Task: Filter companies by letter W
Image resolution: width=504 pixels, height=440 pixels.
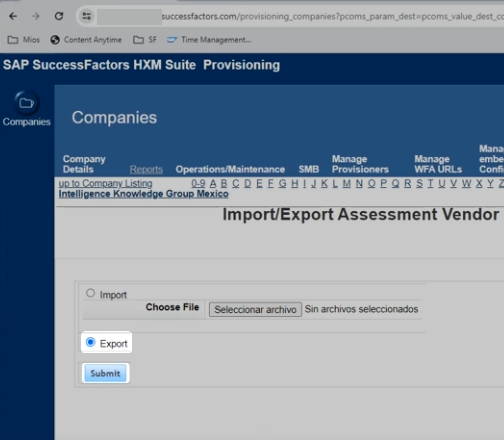Action: (x=466, y=183)
